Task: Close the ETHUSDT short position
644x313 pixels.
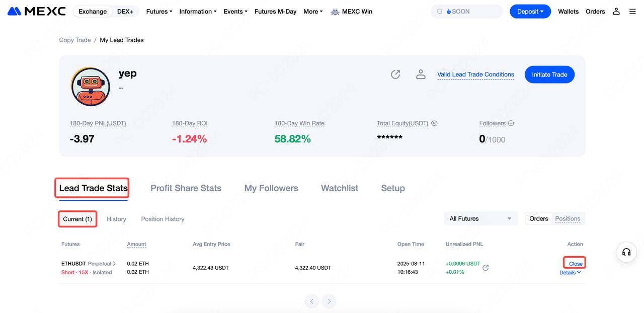Action: pyautogui.click(x=576, y=264)
